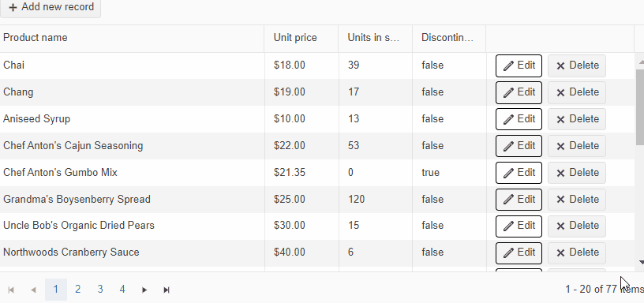Open page 2 of the grid

click(x=77, y=290)
